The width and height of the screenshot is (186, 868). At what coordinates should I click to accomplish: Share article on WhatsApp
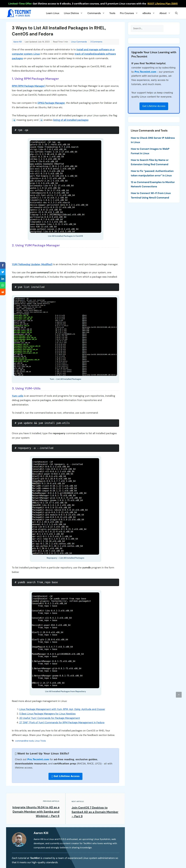[3, 285]
